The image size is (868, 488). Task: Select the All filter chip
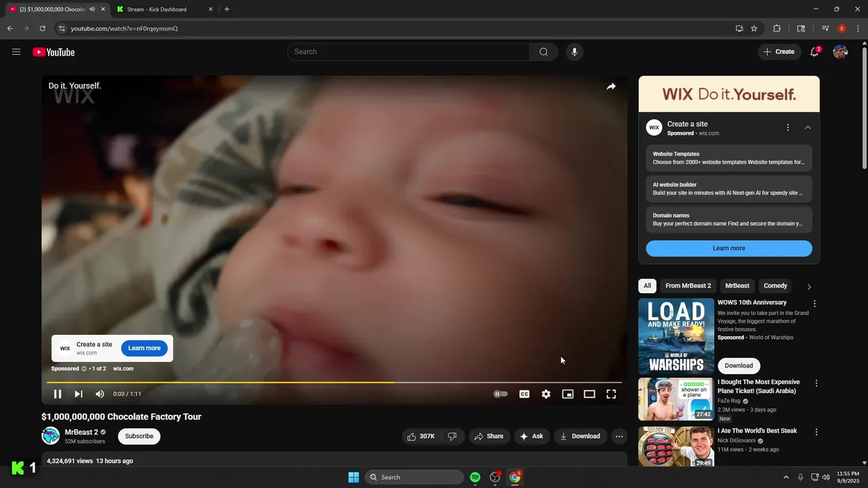[647, 286]
